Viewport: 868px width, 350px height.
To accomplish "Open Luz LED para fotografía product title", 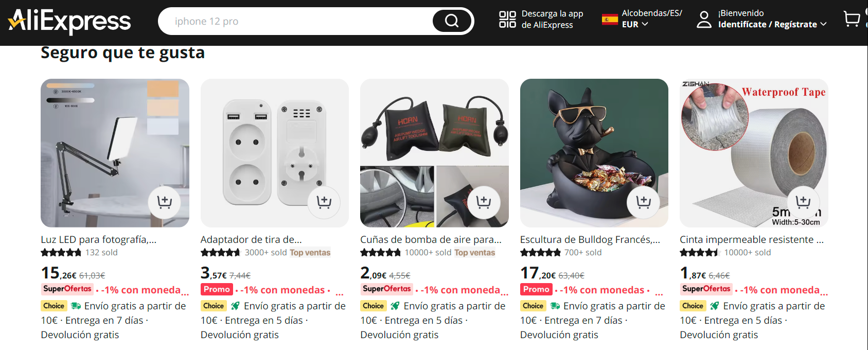I will coord(99,239).
